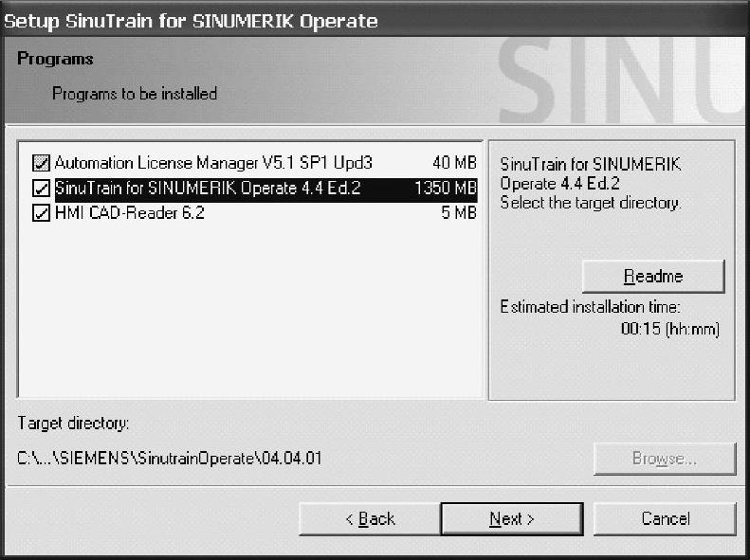Click the 5 MB size value
This screenshot has height=560, width=750.
(459, 214)
